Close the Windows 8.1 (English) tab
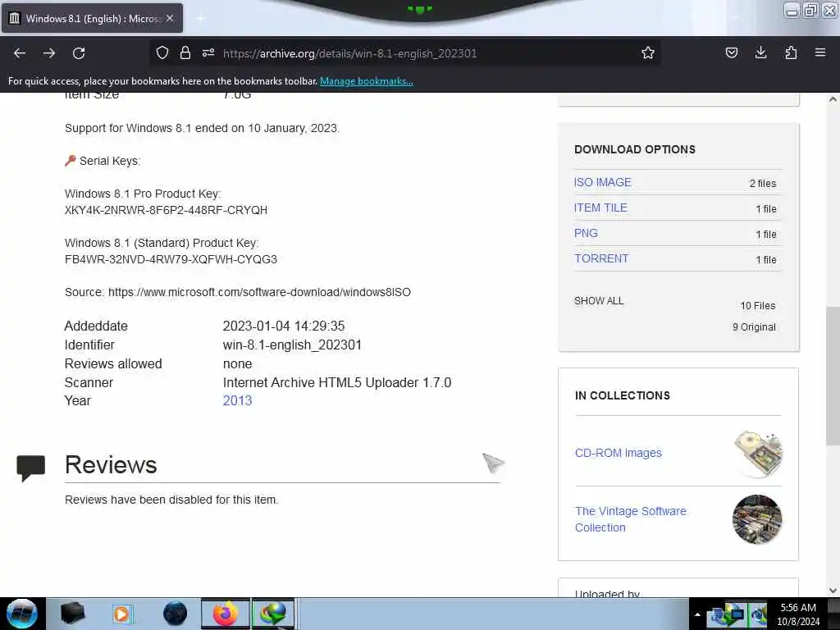The width and height of the screenshot is (840, 630). pos(170,18)
